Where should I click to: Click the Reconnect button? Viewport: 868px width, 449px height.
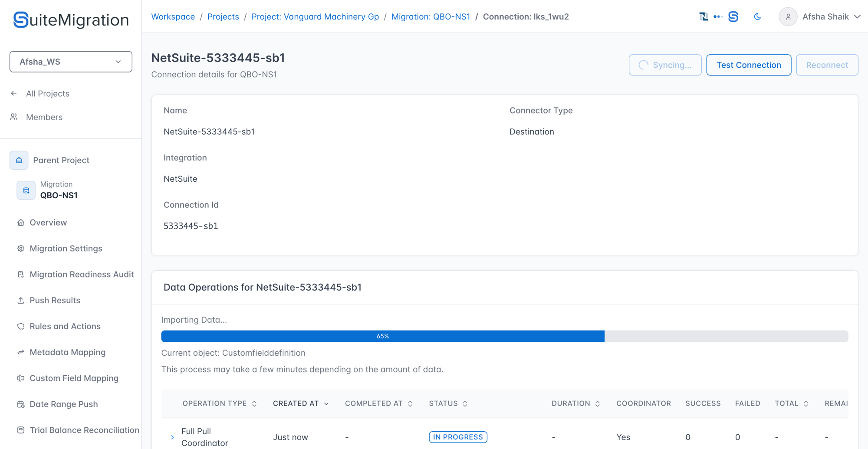(x=827, y=65)
